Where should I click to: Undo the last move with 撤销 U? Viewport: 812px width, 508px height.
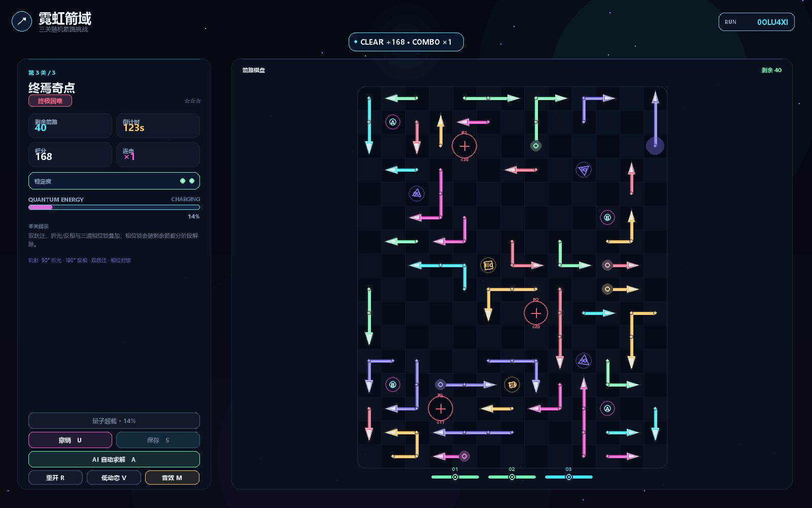click(70, 440)
